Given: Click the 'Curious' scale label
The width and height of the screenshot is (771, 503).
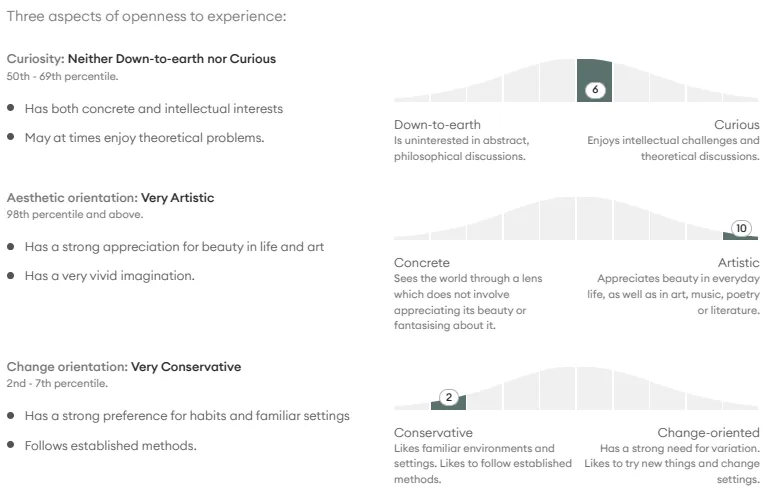Looking at the screenshot, I should 737,124.
